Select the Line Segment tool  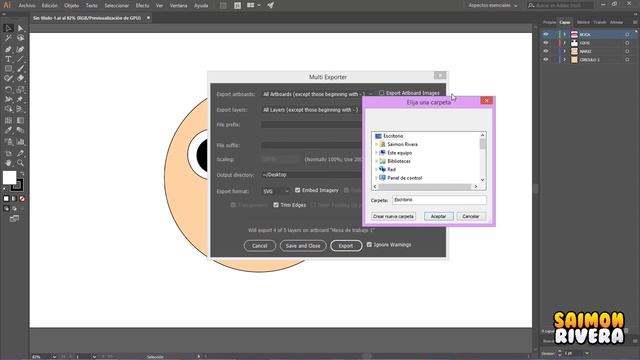pyautogui.click(x=20, y=59)
